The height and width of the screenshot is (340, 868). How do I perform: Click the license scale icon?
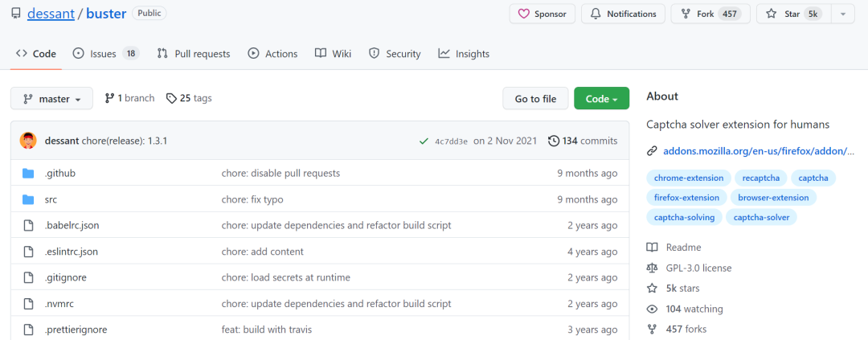click(x=652, y=268)
